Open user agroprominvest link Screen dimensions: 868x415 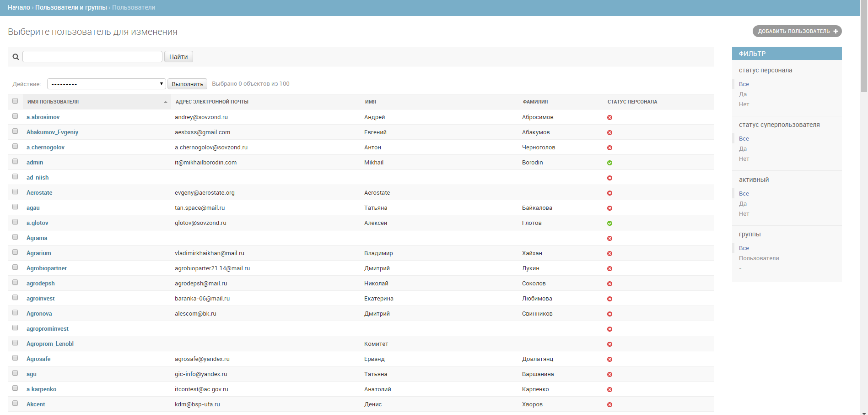(48, 329)
